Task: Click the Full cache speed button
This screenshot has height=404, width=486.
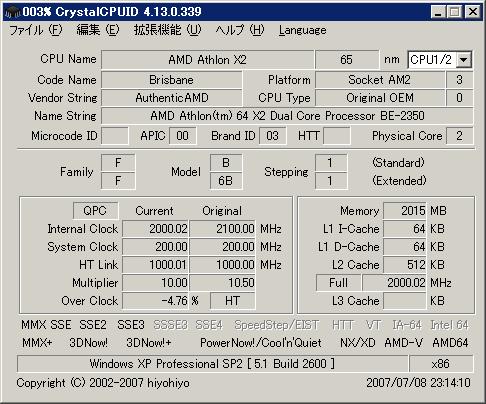Action: [x=338, y=283]
